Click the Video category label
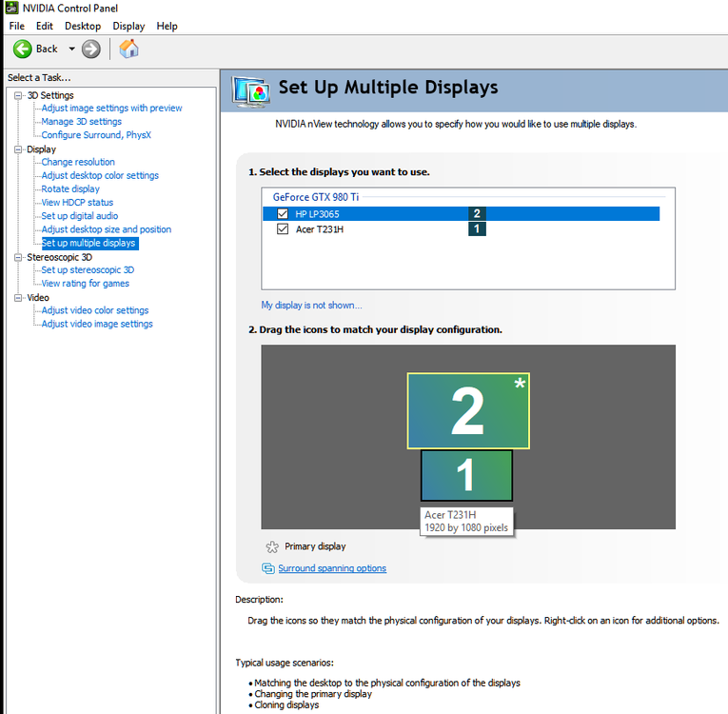Image resolution: width=728 pixels, height=714 pixels. point(38,298)
